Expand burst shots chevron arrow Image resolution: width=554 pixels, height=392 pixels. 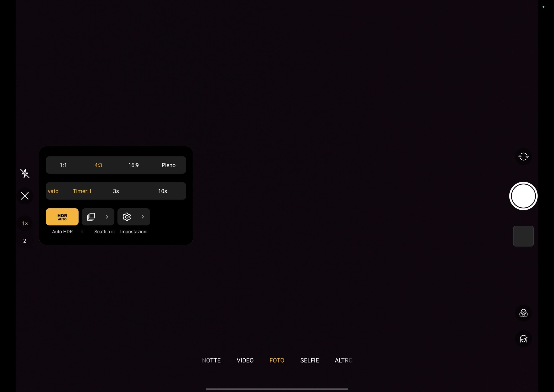(x=107, y=217)
